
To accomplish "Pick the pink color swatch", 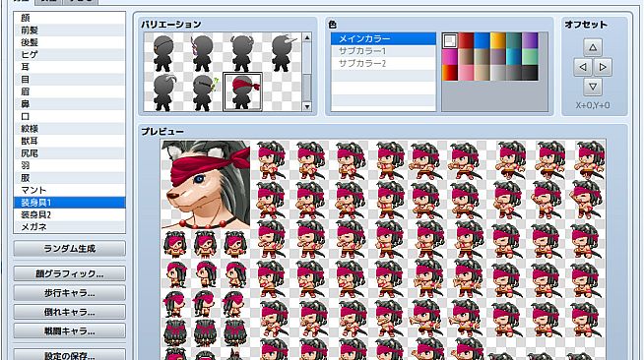I will pos(466,73).
